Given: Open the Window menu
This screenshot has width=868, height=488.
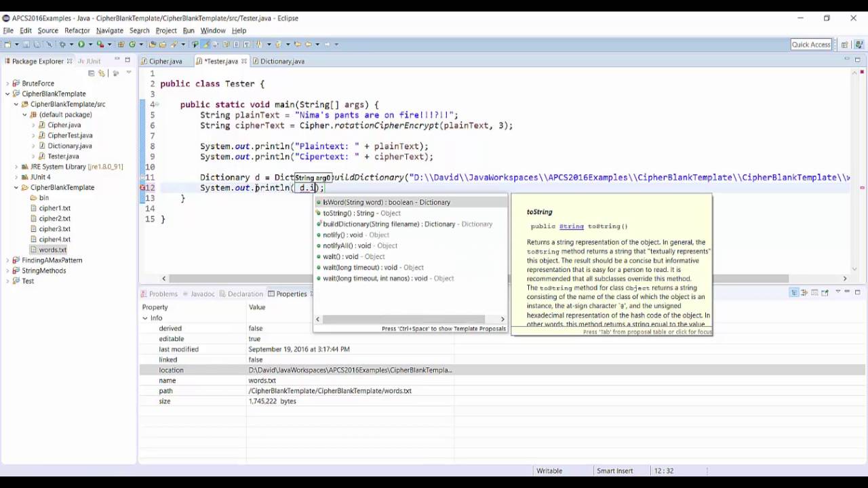Looking at the screenshot, I should [x=213, y=30].
